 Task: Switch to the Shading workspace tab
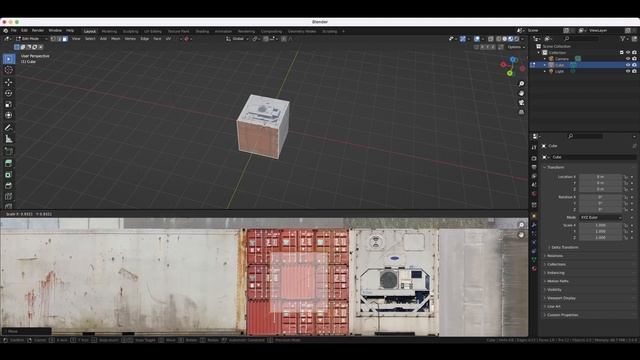[202, 31]
